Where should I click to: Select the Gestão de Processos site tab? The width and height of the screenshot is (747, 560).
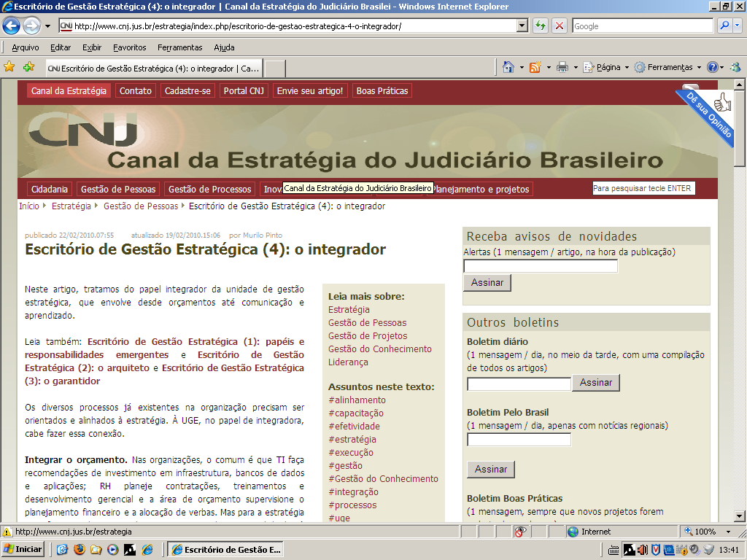point(210,190)
